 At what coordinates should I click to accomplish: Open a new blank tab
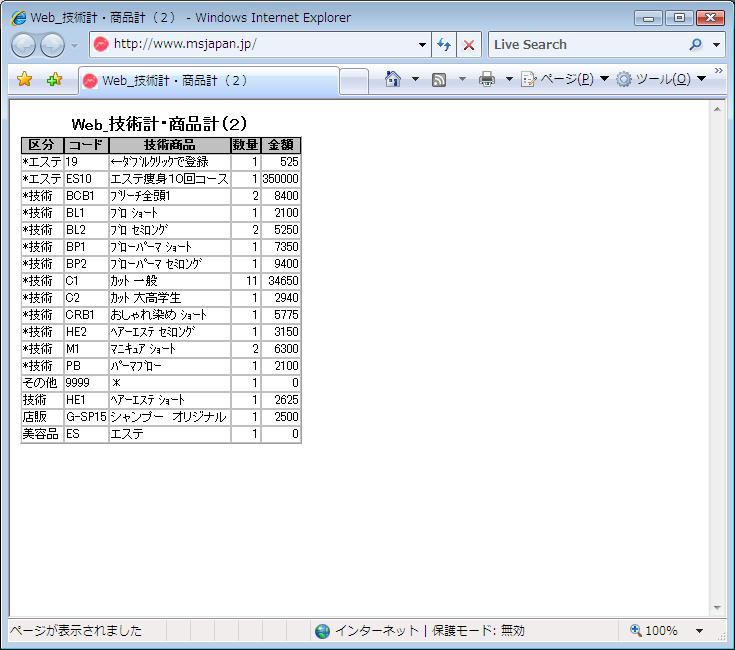[x=353, y=82]
